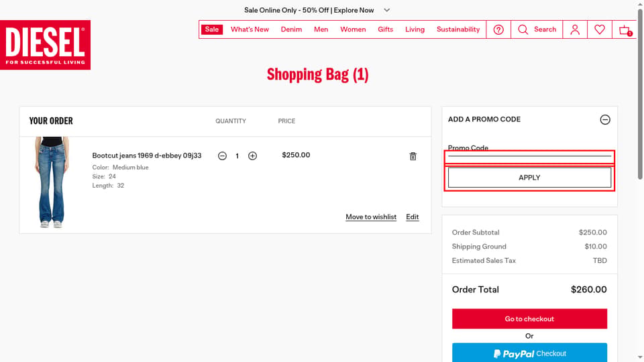Image resolution: width=644 pixels, height=362 pixels.
Task: Click the APPLY promo button
Action: [529, 178]
